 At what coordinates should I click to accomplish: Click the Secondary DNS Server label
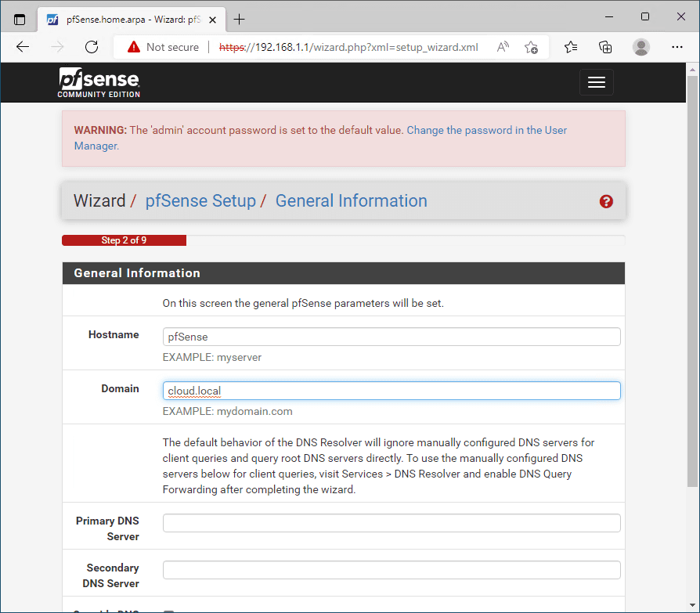click(x=110, y=575)
